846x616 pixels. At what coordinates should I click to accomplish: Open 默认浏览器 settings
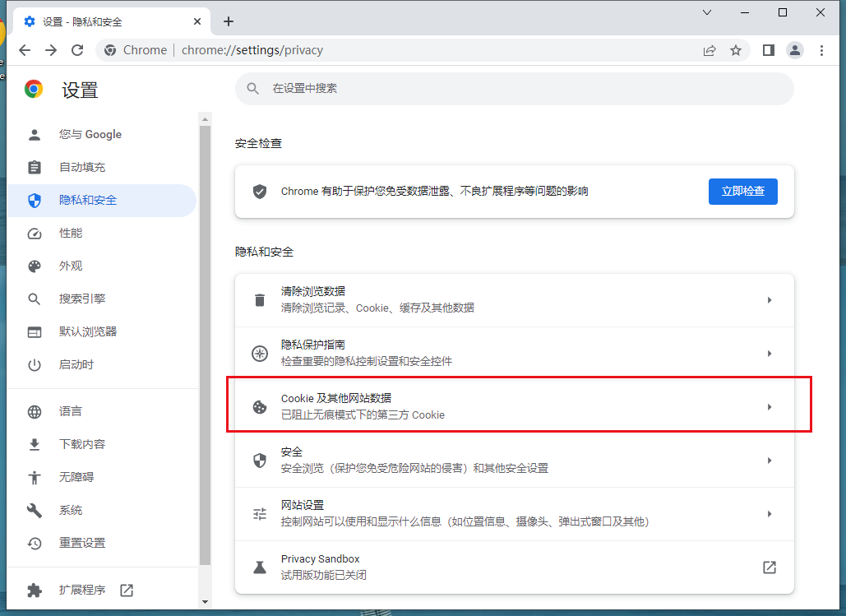(x=101, y=332)
